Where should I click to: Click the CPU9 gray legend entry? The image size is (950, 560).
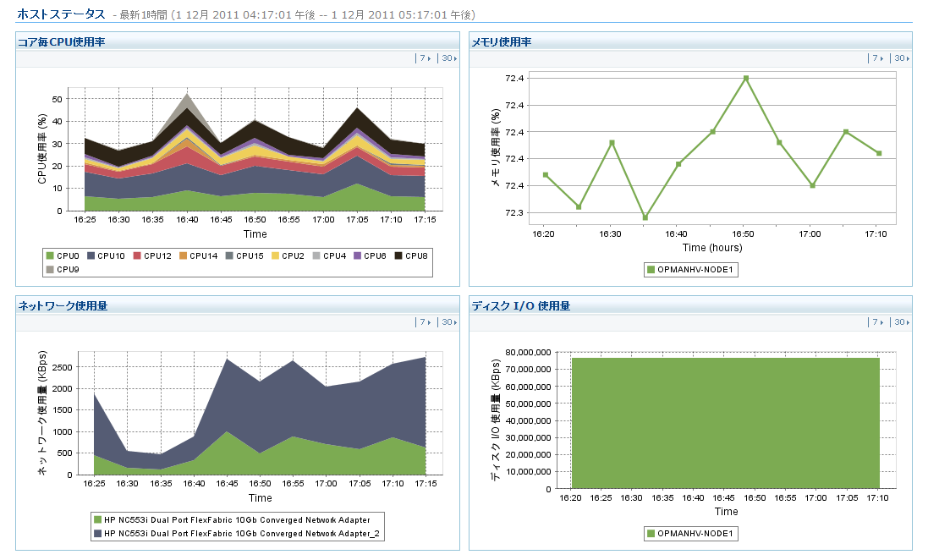pos(63,269)
